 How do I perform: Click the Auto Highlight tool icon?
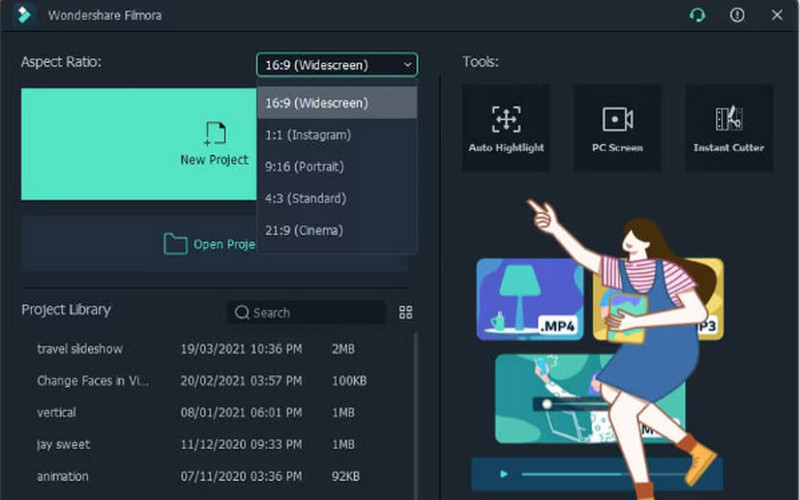tap(506, 120)
